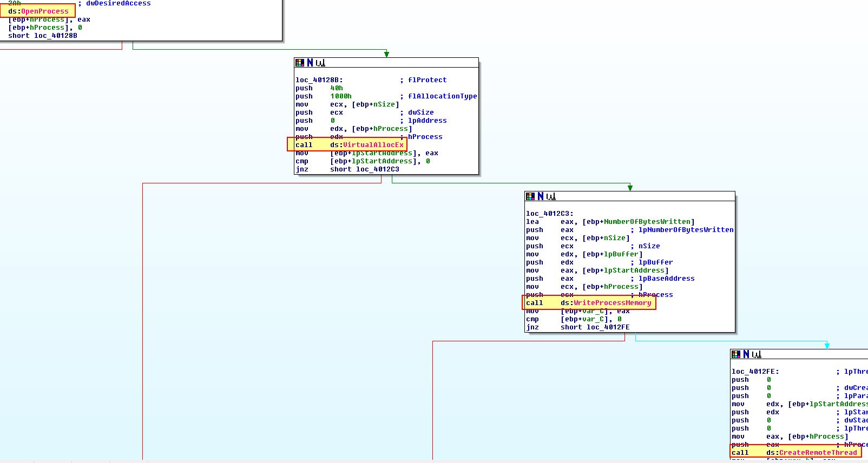Viewport: 868px width, 463px height.
Task: Click the group nodes icon in loc_4012FE block
Action: coord(757,354)
